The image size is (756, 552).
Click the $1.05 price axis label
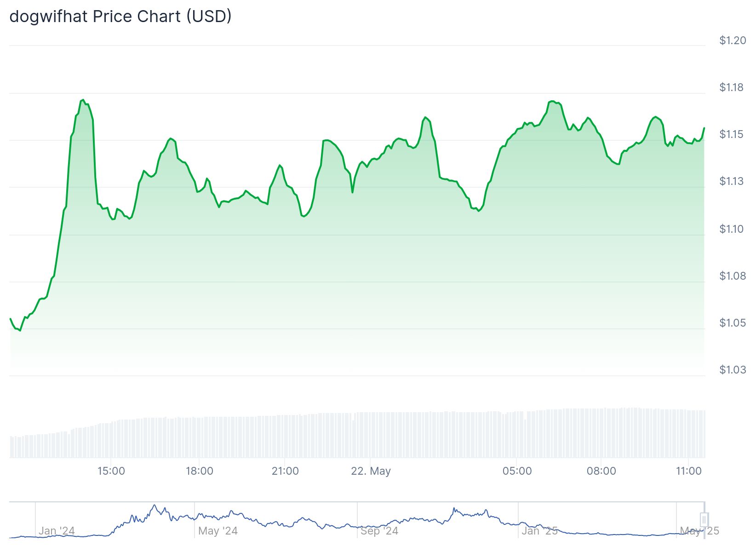coord(733,323)
